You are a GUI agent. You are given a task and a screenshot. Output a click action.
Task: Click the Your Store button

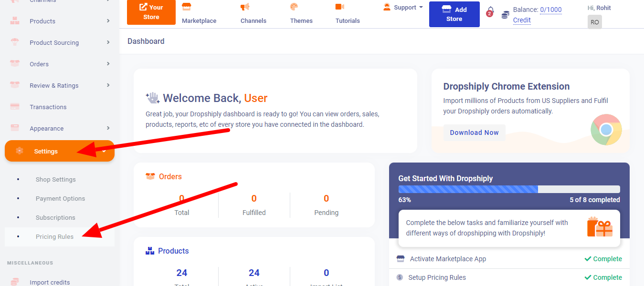(151, 12)
